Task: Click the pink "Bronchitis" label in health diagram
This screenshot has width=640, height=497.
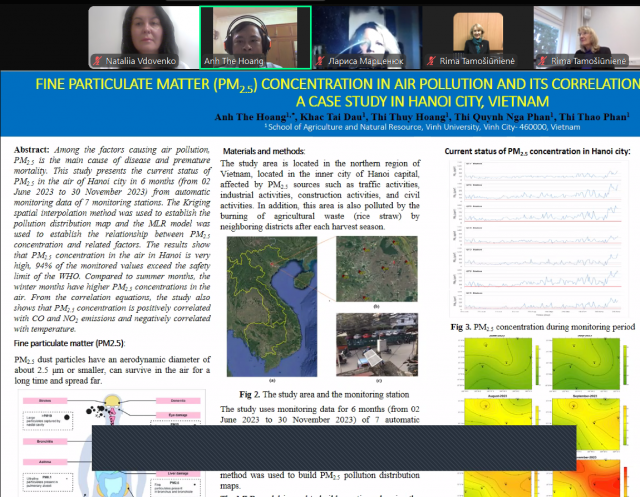Action: click(45, 442)
